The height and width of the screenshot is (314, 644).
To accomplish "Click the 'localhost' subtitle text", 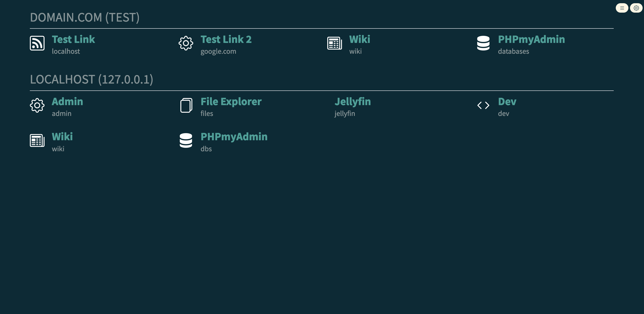I will pyautogui.click(x=66, y=51).
